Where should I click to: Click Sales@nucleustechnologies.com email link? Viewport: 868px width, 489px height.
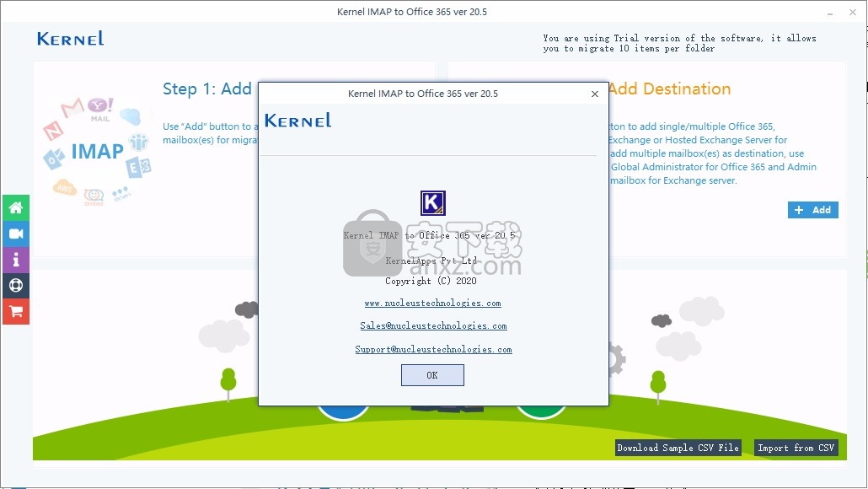[x=433, y=325]
